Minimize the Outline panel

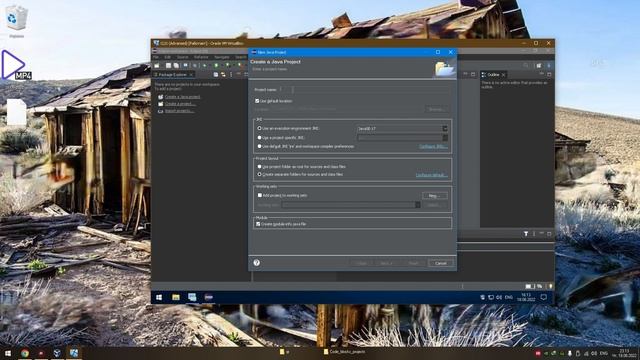click(542, 74)
